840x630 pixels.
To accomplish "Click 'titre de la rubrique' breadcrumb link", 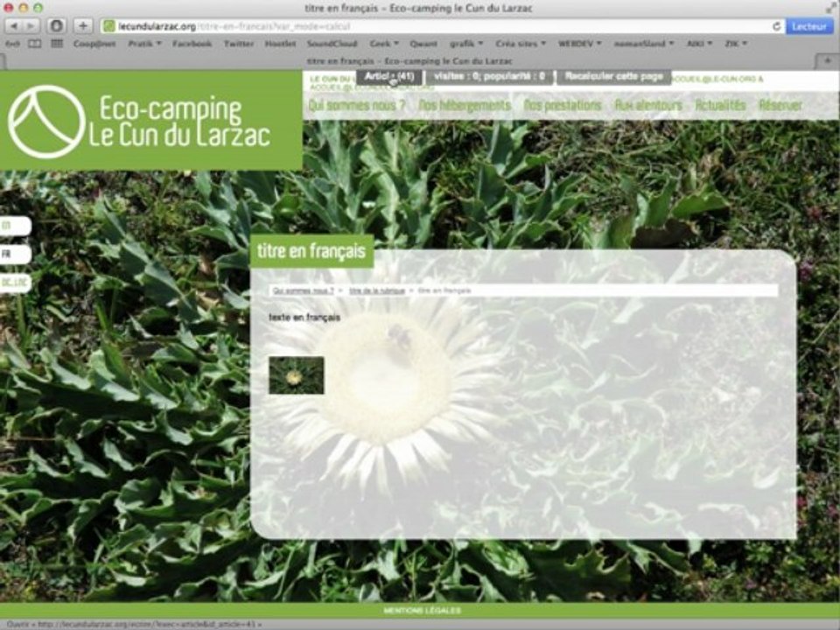I will point(377,290).
